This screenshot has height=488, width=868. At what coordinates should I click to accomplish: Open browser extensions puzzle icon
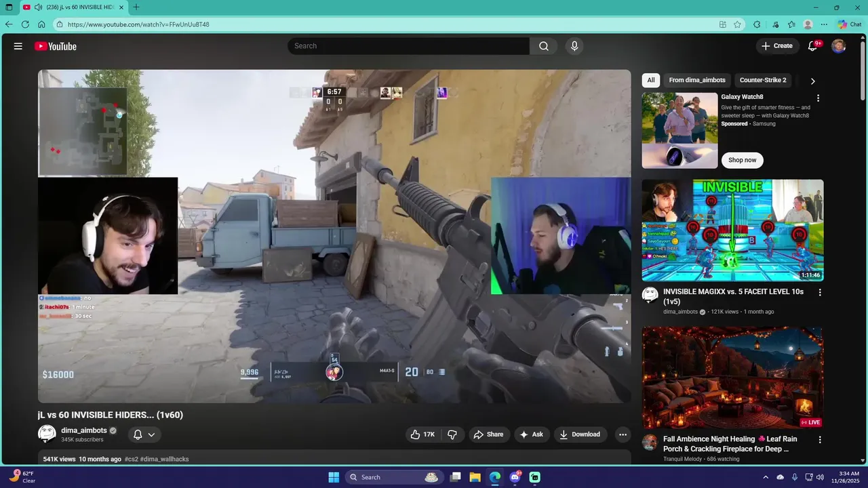pyautogui.click(x=757, y=24)
